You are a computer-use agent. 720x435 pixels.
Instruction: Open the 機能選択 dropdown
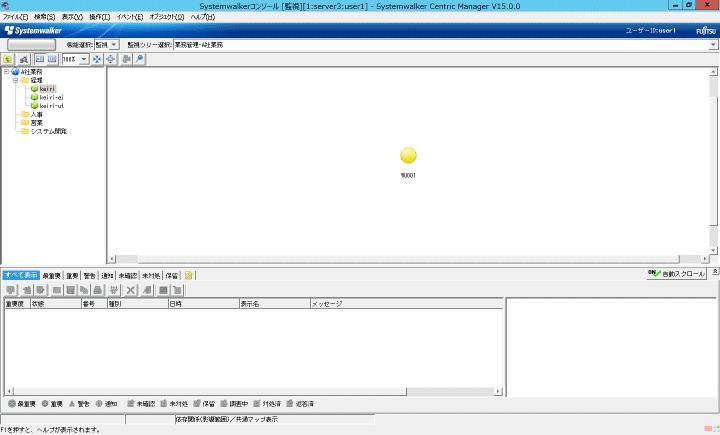point(114,45)
